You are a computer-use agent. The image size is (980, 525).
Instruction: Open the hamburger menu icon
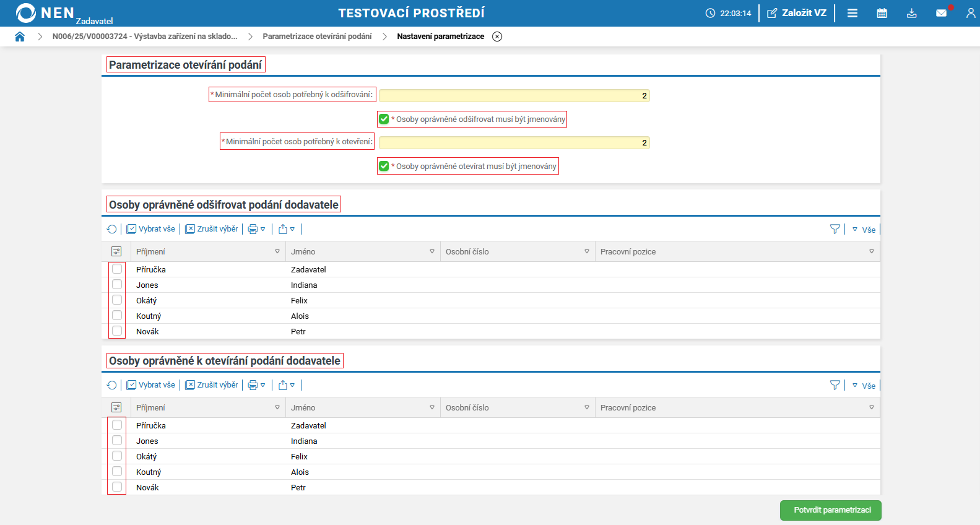point(852,13)
